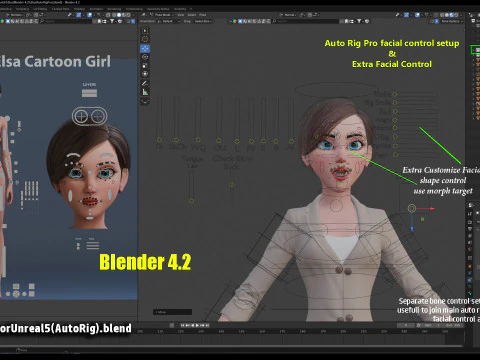The height and width of the screenshot is (360, 480).
Task: Jump to previous keyframe in timeline
Action: [187, 325]
